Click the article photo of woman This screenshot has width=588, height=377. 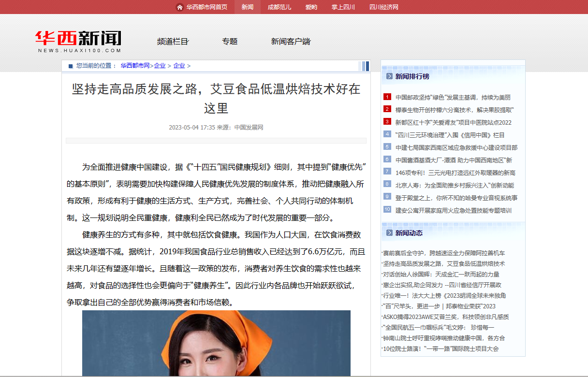click(216, 343)
